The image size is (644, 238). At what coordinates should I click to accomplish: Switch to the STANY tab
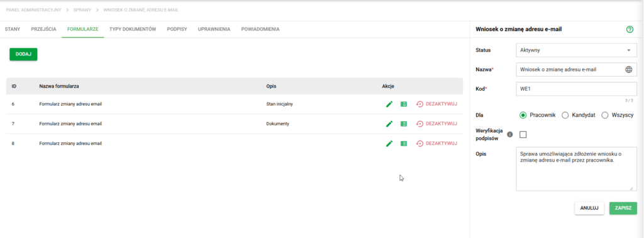point(13,29)
